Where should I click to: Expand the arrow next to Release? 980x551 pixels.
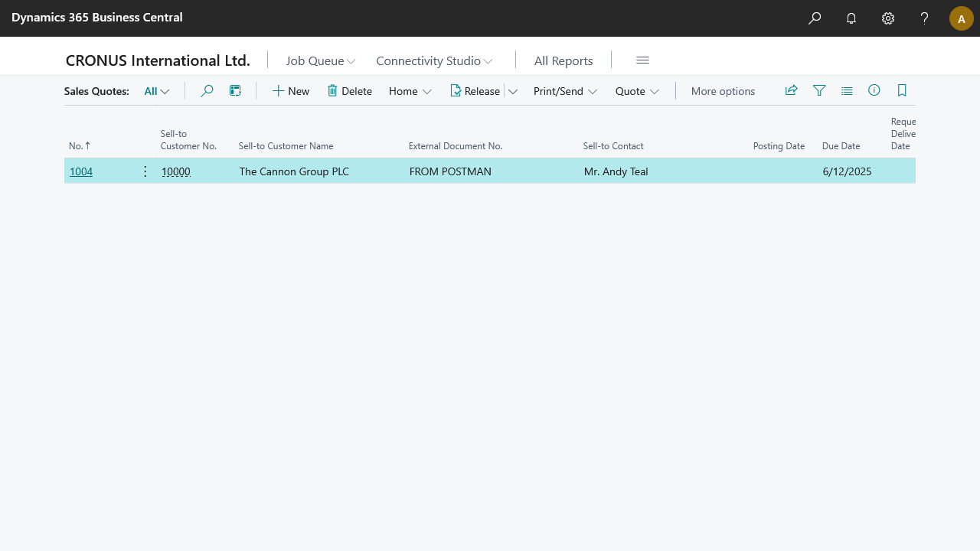pyautogui.click(x=513, y=91)
